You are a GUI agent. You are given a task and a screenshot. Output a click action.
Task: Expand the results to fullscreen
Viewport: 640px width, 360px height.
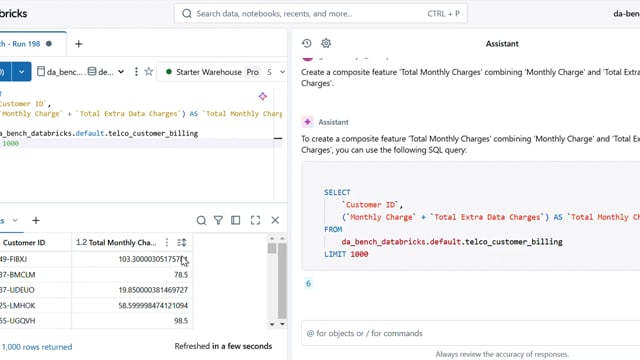point(255,220)
